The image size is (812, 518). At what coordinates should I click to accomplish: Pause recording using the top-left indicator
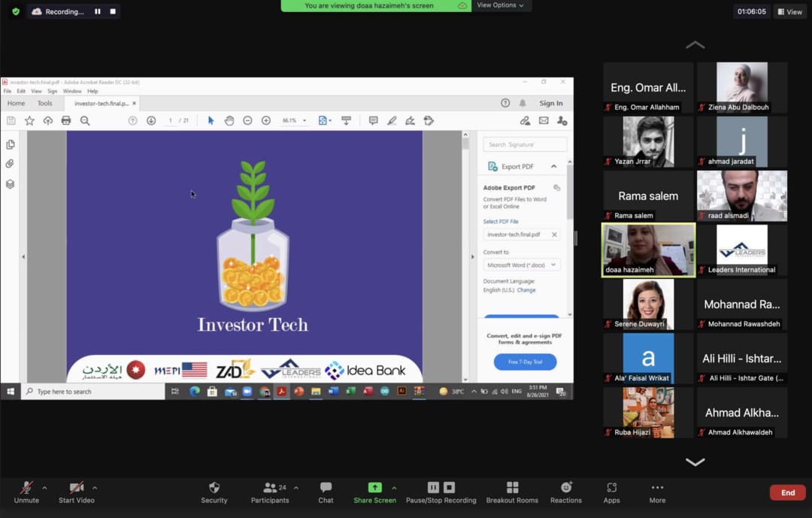pos(97,11)
